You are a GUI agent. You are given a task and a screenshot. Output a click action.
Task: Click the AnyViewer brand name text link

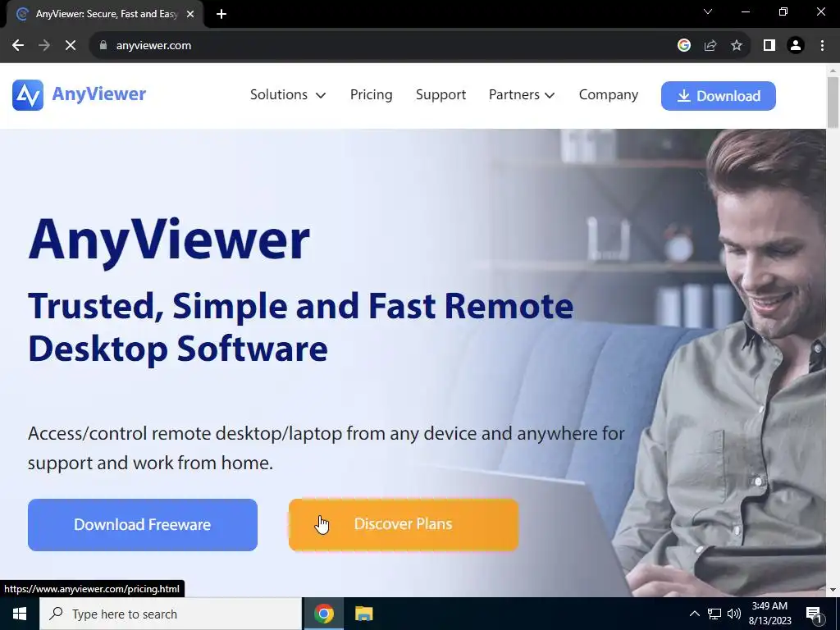coord(99,94)
